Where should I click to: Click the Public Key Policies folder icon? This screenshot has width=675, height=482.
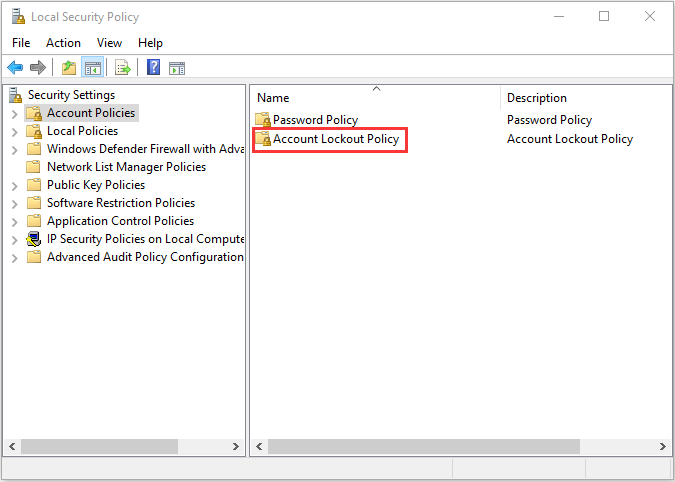pos(34,185)
